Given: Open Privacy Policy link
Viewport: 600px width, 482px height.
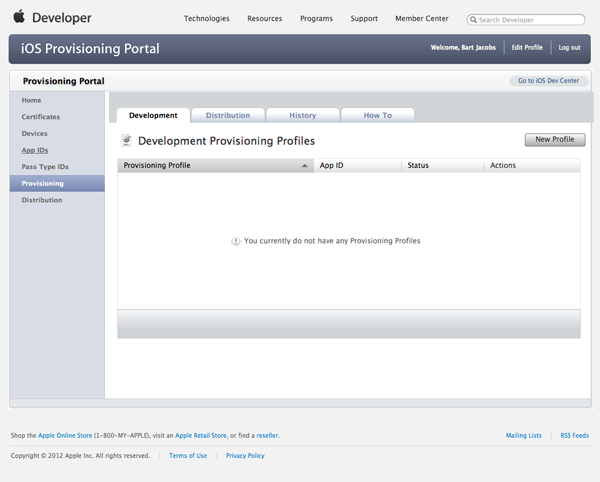Looking at the screenshot, I should [x=245, y=456].
